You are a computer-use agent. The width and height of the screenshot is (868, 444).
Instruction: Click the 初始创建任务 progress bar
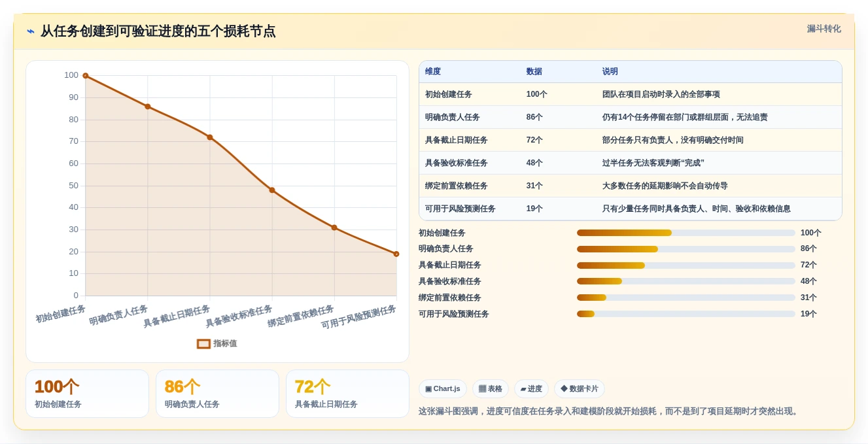686,233
